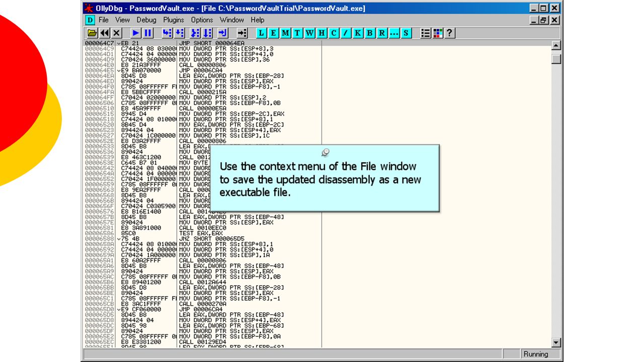This screenshot has height=362, width=644.
Task: Select the line CALL 0010EEC0
Action: tap(202, 228)
